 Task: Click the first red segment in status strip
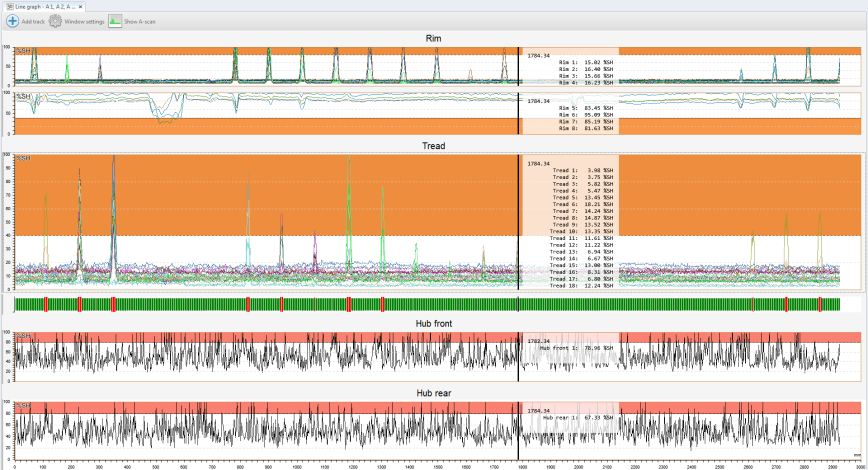(x=46, y=304)
